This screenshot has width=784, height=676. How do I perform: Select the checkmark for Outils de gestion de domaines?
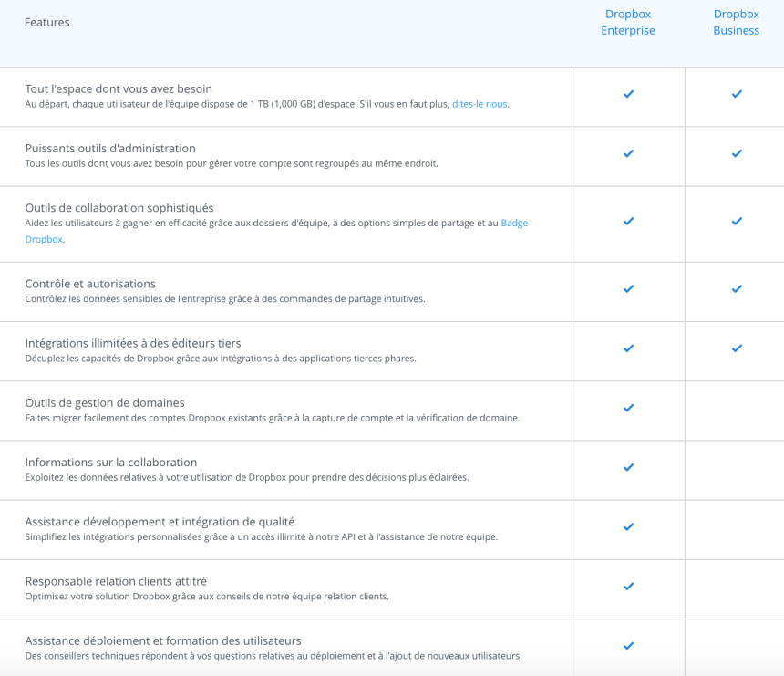(628, 408)
